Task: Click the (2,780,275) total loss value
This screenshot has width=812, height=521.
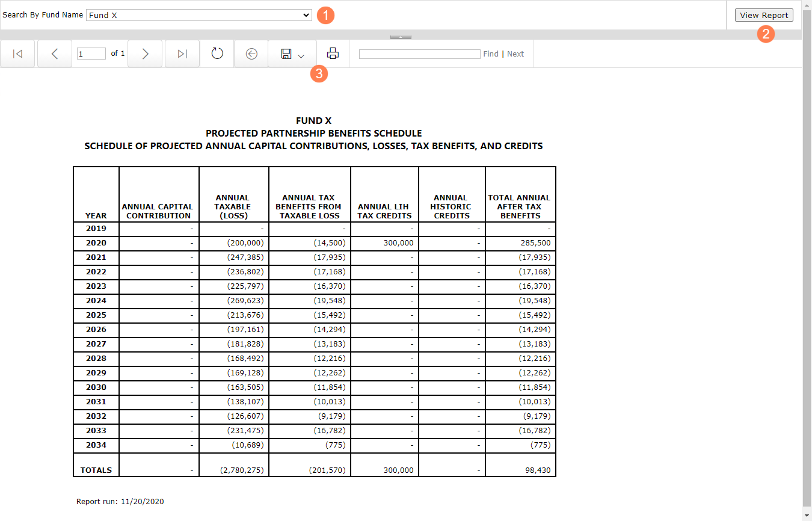Action: tap(242, 470)
